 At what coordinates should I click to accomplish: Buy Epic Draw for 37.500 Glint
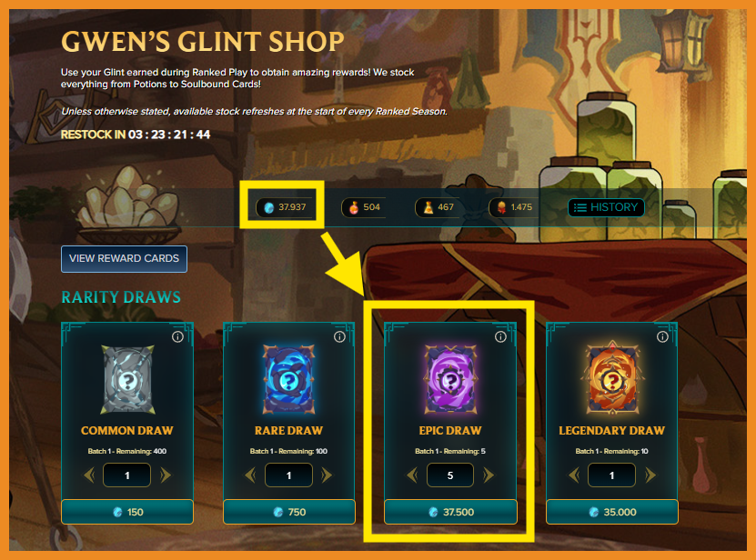pyautogui.click(x=450, y=512)
